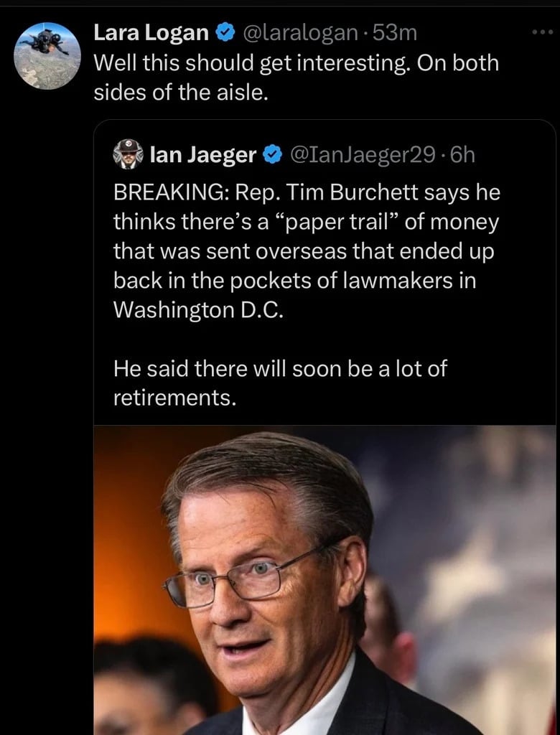Image resolution: width=560 pixels, height=735 pixels.
Task: Click the word "retirements." in quoted tweet
Action: 175,398
